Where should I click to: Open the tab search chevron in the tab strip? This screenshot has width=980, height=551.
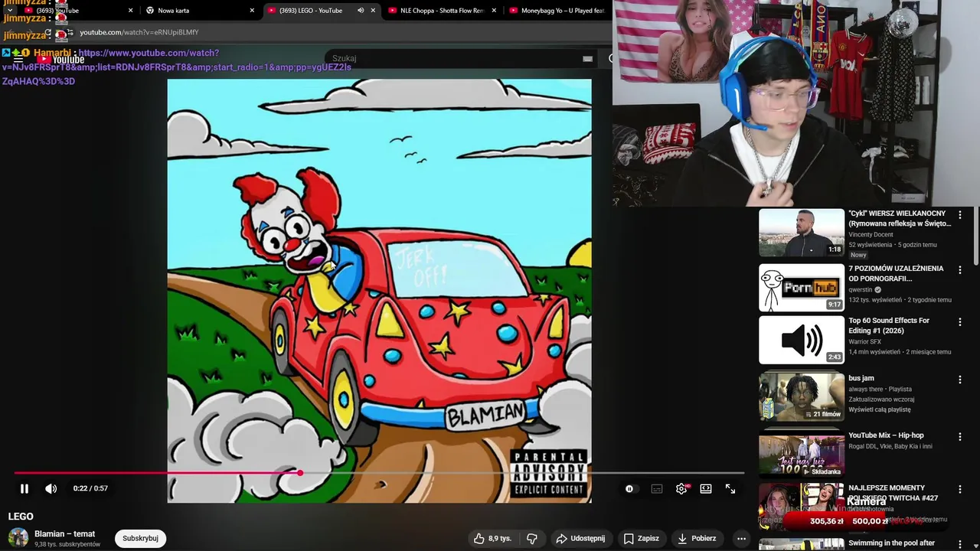click(9, 11)
